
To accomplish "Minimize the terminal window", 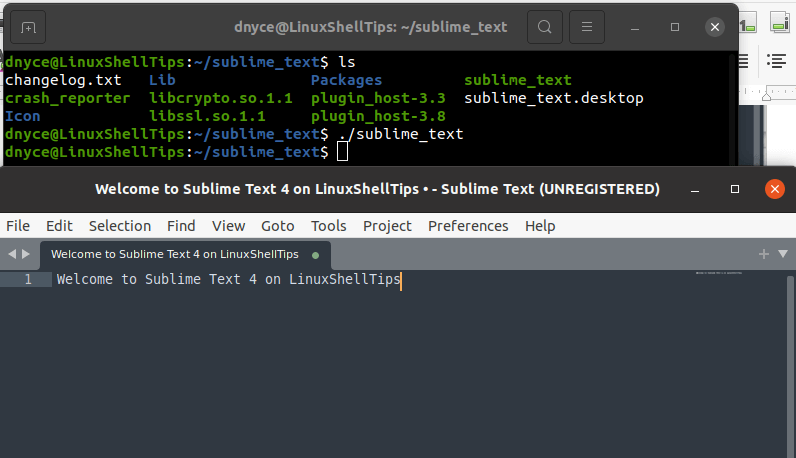I will click(x=635, y=27).
